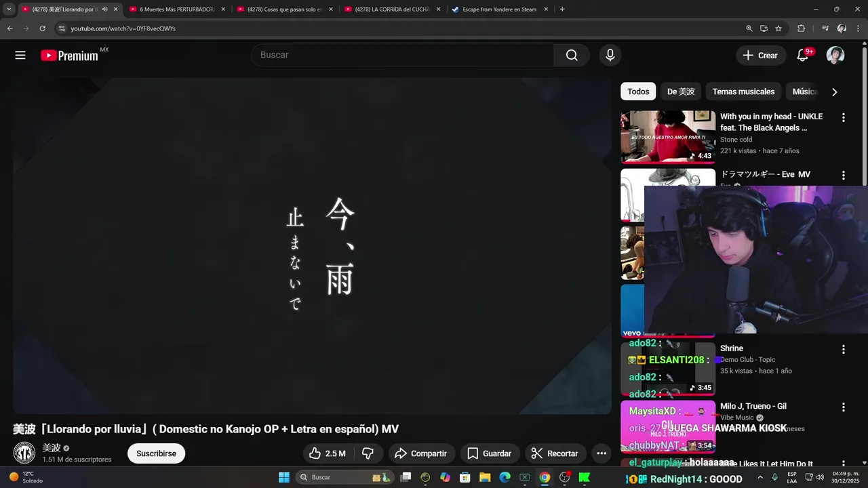Image resolution: width=868 pixels, height=488 pixels.
Task: Open Task View in the taskbar
Action: pos(406,477)
